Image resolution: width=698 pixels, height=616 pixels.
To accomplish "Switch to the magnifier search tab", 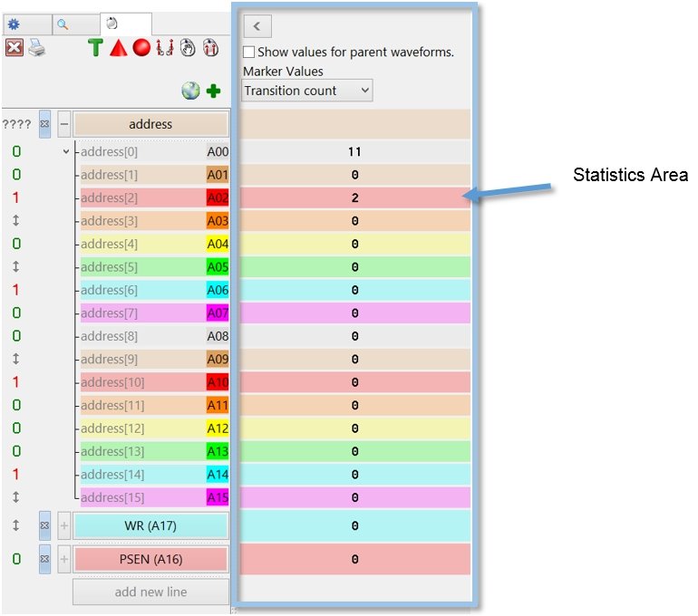I will tap(63, 24).
